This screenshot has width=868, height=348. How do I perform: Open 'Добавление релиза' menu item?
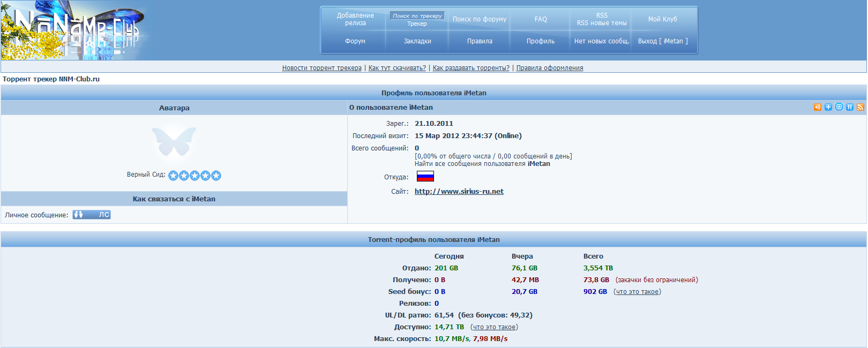(355, 19)
